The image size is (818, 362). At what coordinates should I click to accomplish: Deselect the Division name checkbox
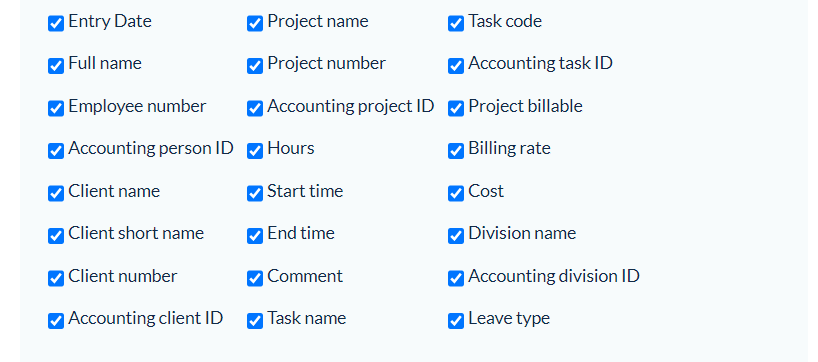455,236
